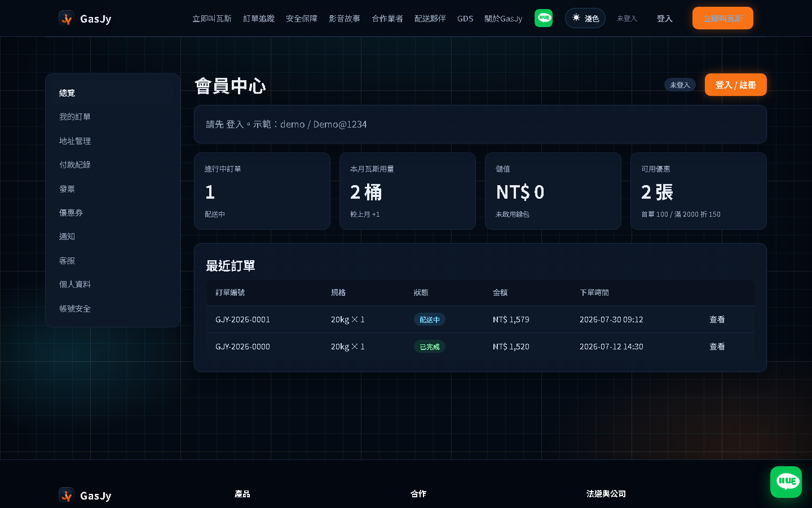Select 客服 in the sidebar
This screenshot has width=812, height=508.
pos(113,261)
